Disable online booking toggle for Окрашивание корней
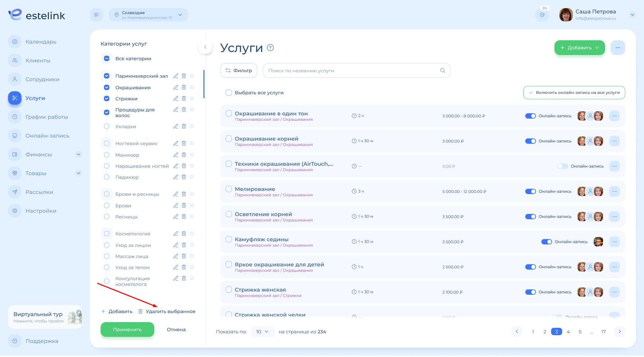The image size is (644, 357). coord(530,141)
